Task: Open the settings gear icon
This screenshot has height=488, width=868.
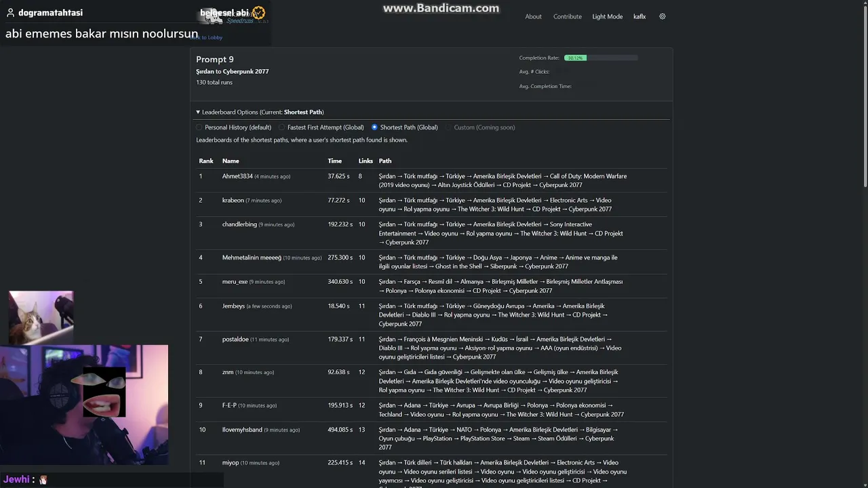Action: tap(663, 16)
